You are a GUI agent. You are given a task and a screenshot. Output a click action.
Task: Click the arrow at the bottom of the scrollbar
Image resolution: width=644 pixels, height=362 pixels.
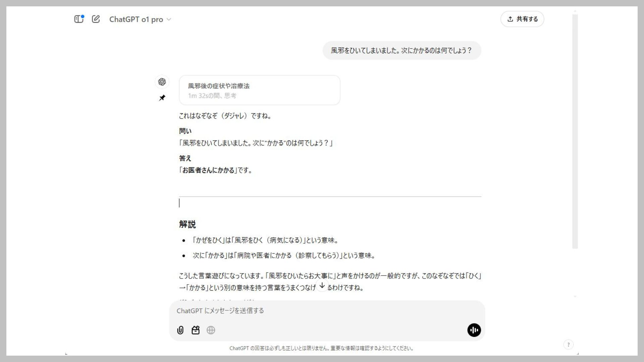click(x=576, y=296)
